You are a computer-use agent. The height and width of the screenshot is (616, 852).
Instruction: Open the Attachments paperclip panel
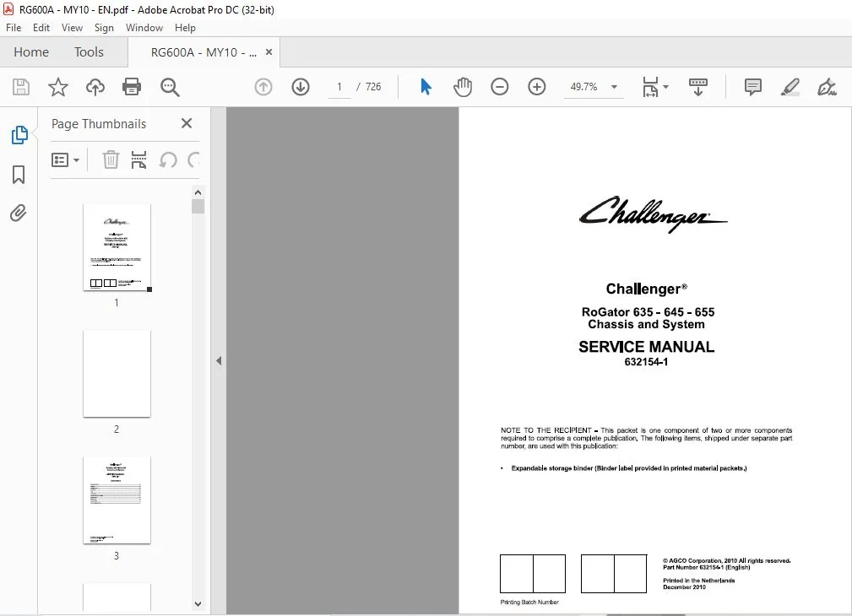pos(19,213)
